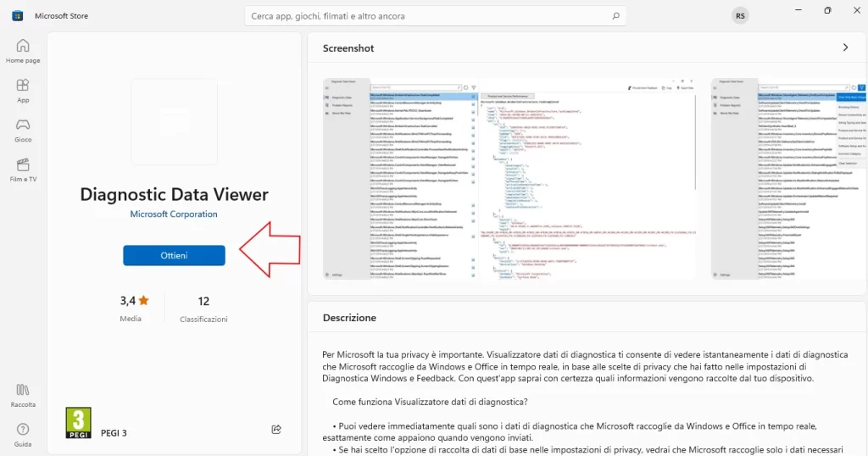Close the Microsoft Store window
The height and width of the screenshot is (456, 868).
tap(856, 10)
